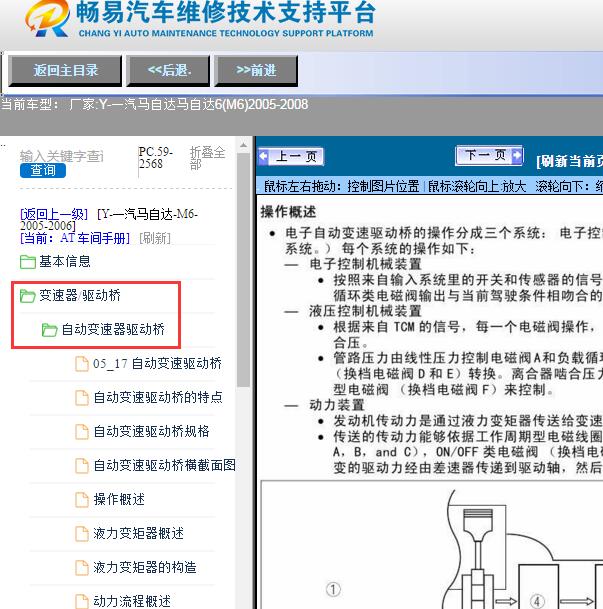Click the page icon beside 自动变速驱动桥的特点

point(82,398)
